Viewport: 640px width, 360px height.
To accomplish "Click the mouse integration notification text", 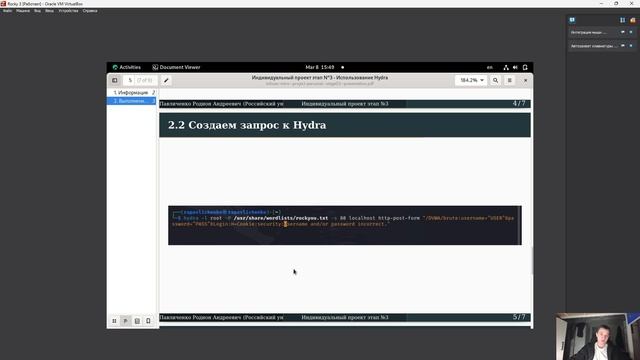I will click(x=588, y=32).
